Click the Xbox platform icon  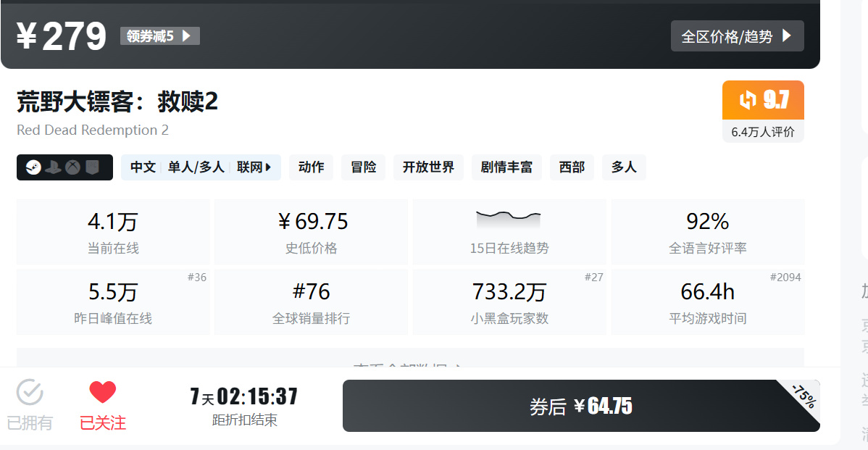[72, 167]
